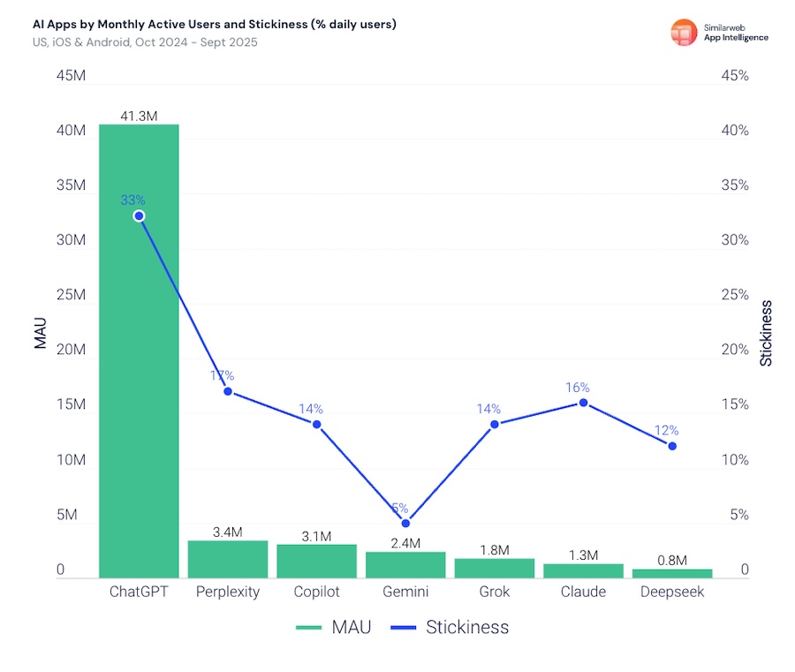Click Grok 14% stickiness point
The height and width of the screenshot is (672, 795).
(495, 424)
